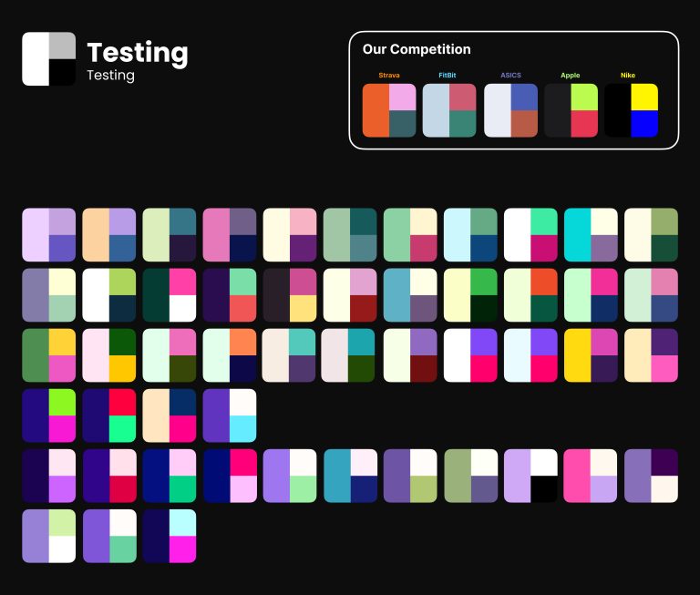Screen dimensions: 700x595
Task: Select sage green, white and grey-purple tile
Action: tap(471, 476)
